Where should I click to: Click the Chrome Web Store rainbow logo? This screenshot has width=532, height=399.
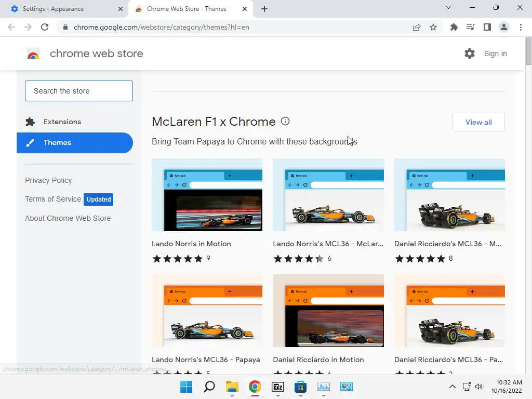[33, 54]
